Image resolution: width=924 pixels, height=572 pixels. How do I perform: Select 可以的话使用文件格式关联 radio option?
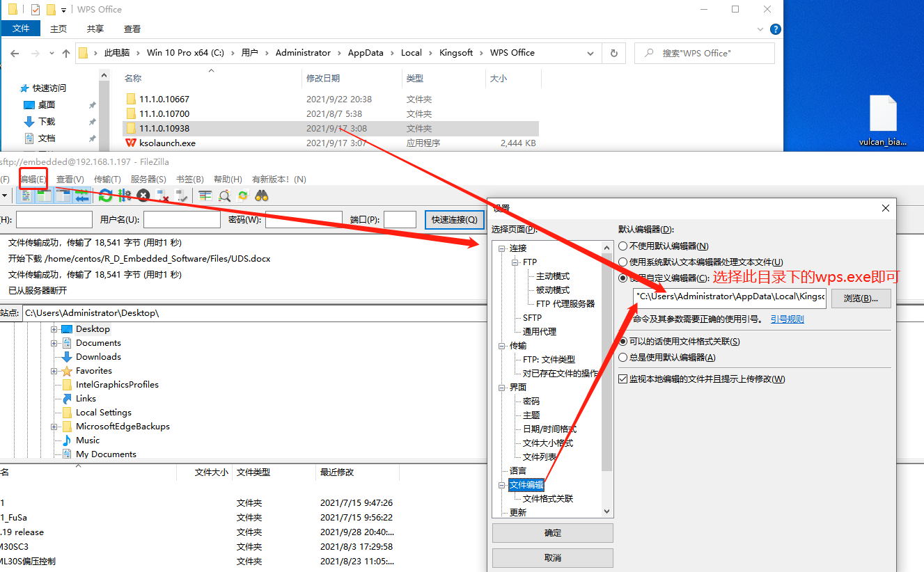tap(622, 342)
